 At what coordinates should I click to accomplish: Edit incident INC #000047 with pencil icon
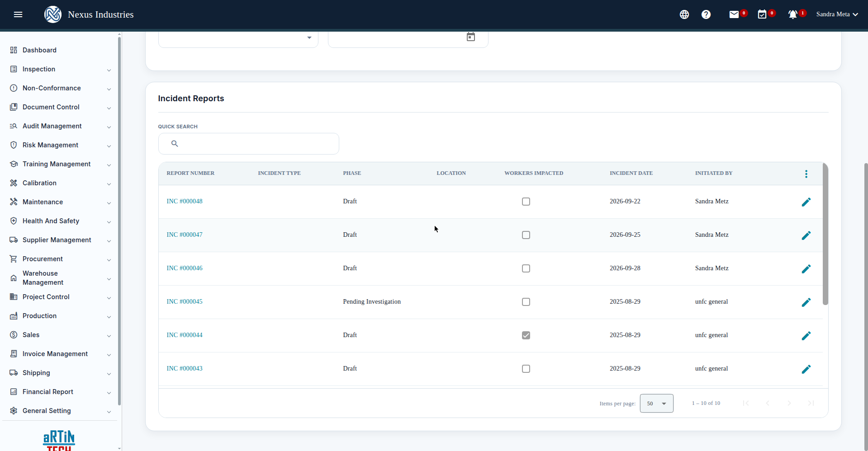(x=806, y=235)
